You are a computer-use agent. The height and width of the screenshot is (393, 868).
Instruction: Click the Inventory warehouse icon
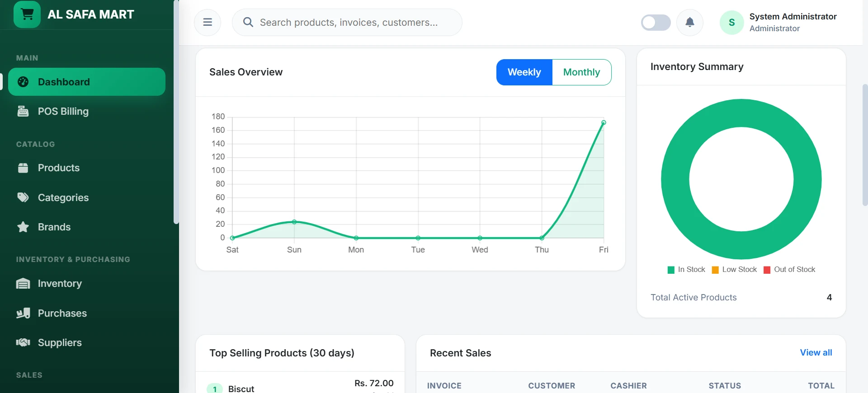tap(23, 284)
